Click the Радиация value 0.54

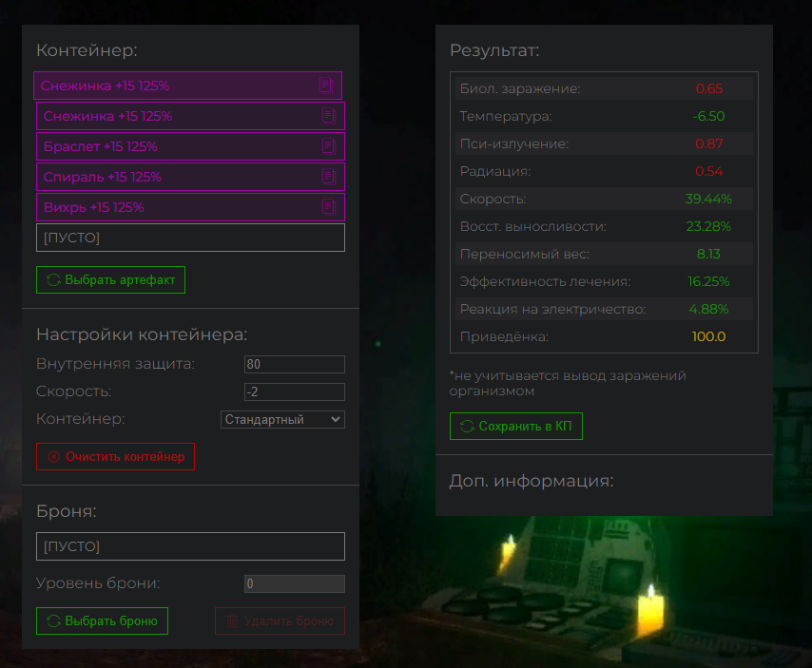pyautogui.click(x=709, y=171)
